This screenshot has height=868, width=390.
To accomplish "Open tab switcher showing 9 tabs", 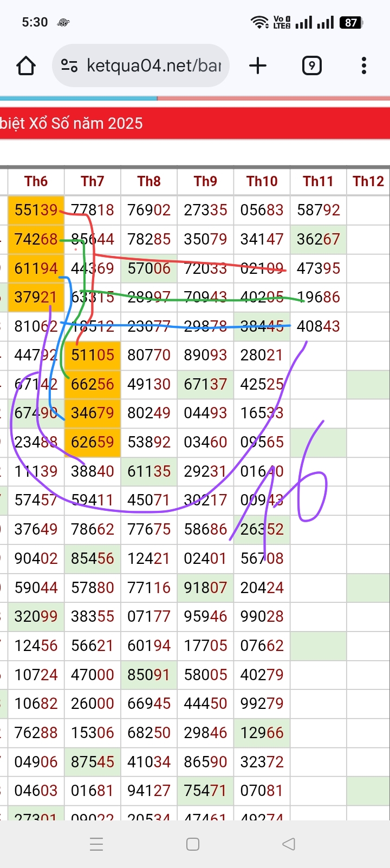I will [311, 66].
